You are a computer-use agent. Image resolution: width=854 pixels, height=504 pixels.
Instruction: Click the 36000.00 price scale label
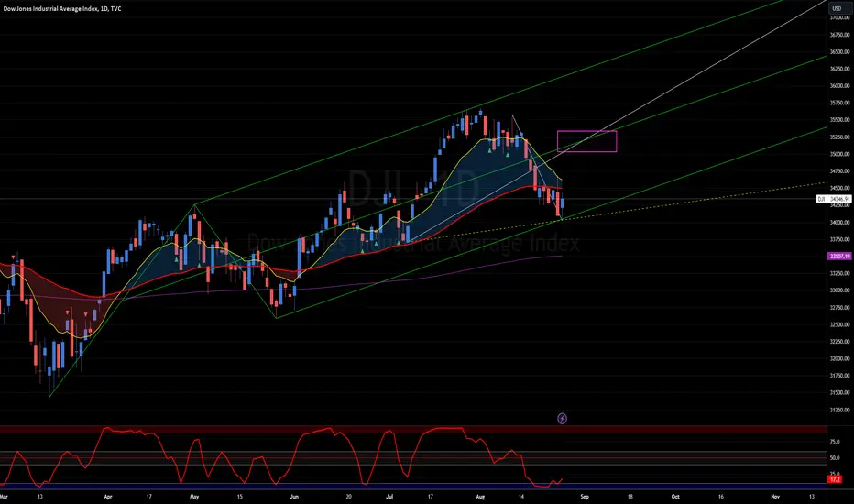coord(839,85)
